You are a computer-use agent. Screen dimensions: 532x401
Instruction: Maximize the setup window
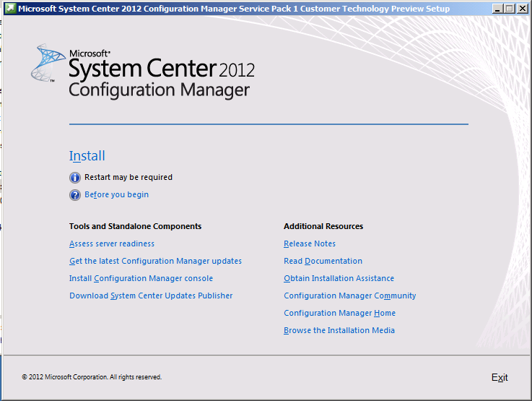[x=510, y=9]
